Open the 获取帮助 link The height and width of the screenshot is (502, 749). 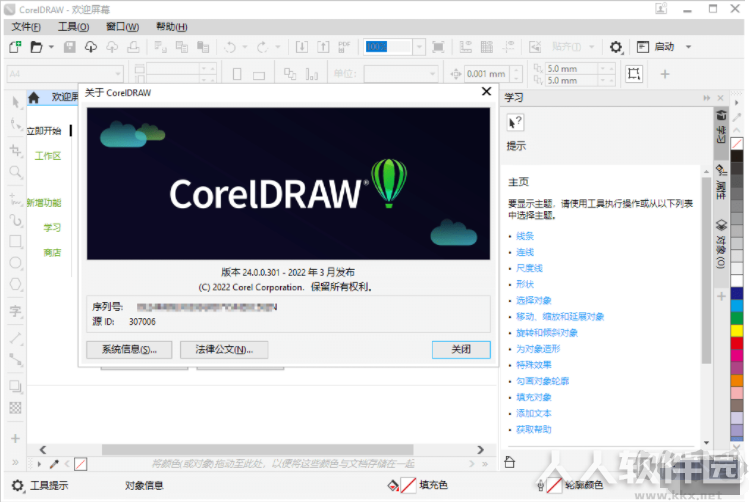(534, 429)
